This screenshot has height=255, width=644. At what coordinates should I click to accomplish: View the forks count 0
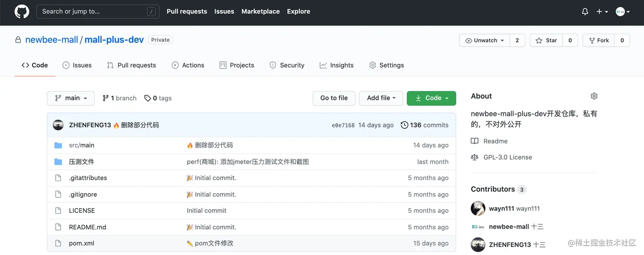622,40
